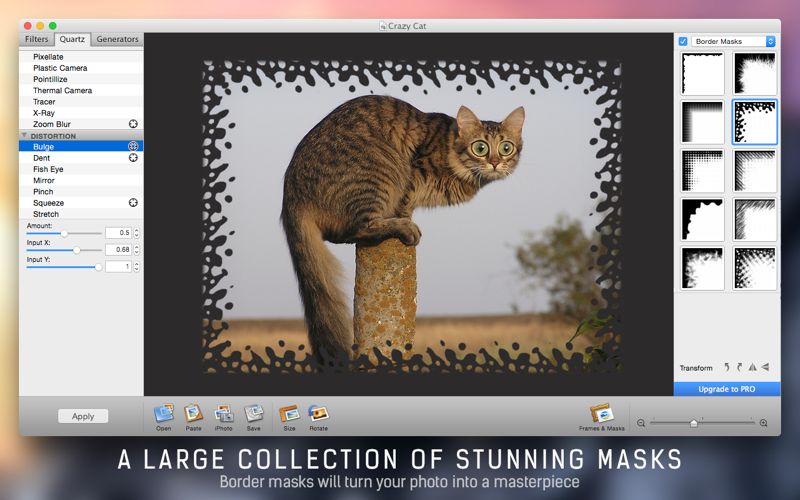
Task: Click the zoom out magnifier icon
Action: coord(641,423)
